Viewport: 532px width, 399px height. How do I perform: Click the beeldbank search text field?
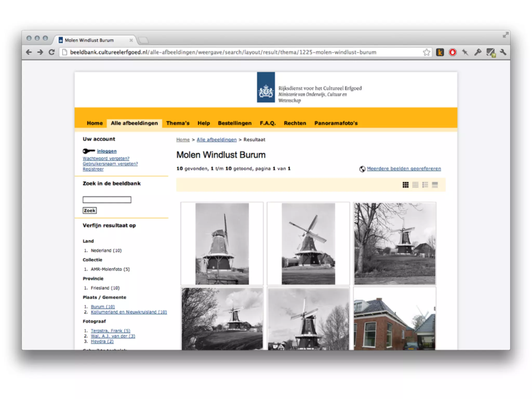[107, 199]
